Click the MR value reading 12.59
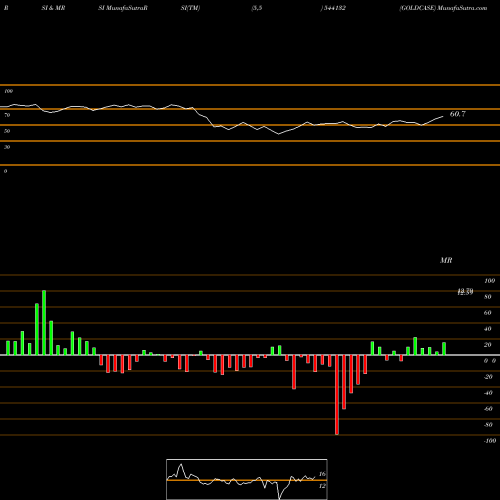 465,292
